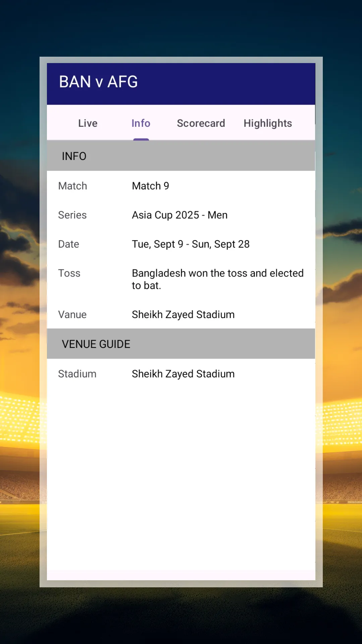Click the Date label

(68, 244)
